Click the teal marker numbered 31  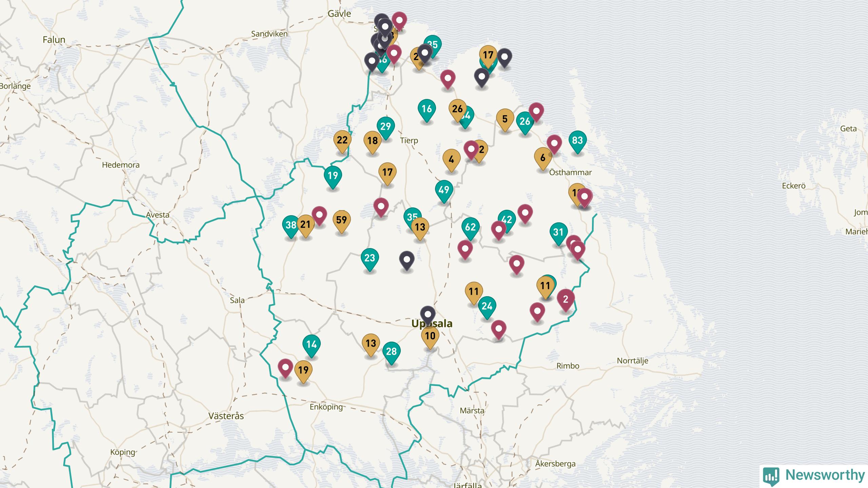click(558, 232)
